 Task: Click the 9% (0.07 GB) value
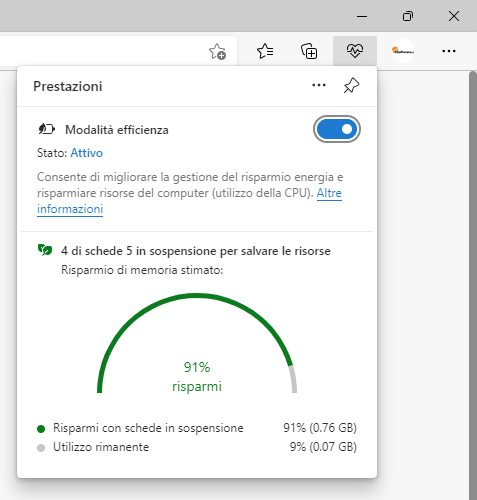click(x=323, y=447)
